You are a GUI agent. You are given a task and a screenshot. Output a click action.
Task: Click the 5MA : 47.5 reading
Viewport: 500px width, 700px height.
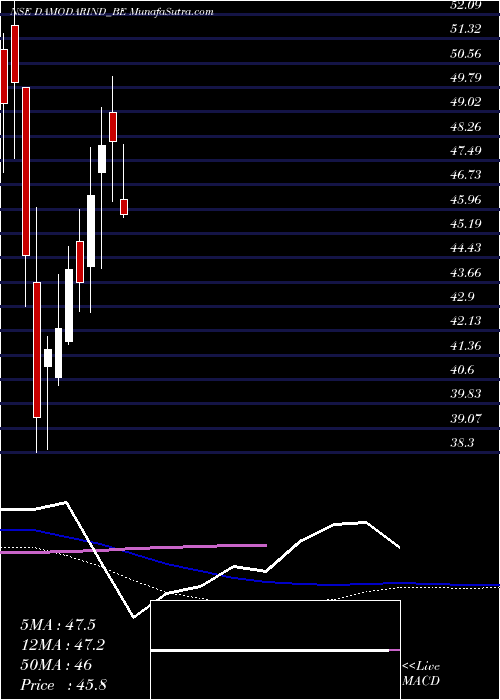(x=58, y=624)
